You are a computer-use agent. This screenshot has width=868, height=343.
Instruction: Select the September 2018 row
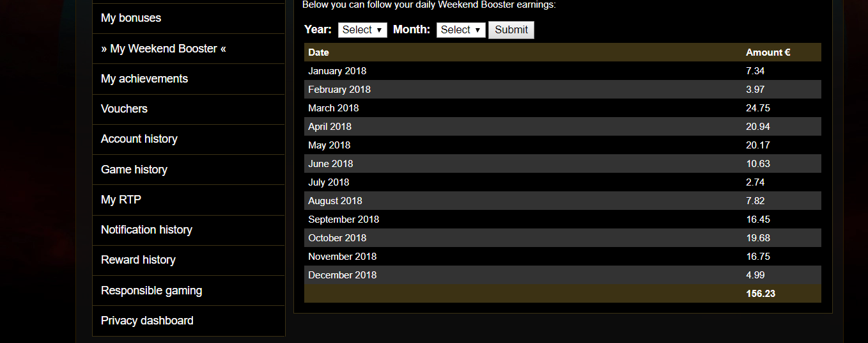coord(562,219)
